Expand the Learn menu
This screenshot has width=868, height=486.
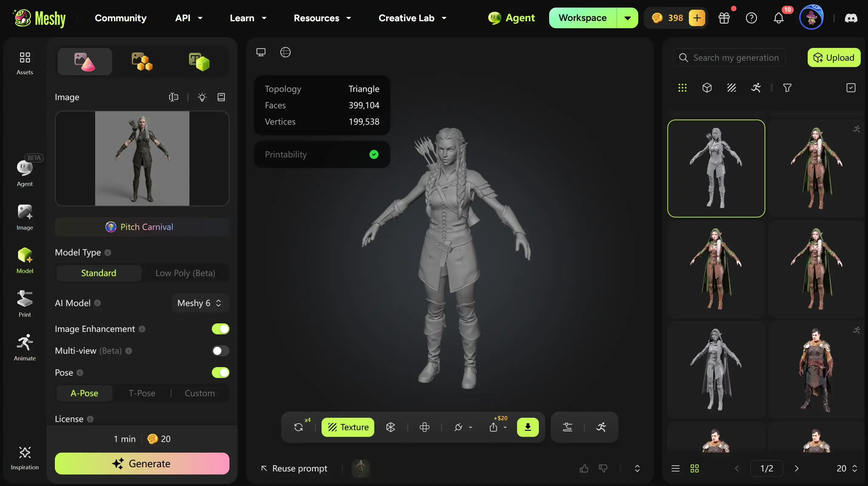[x=248, y=18]
